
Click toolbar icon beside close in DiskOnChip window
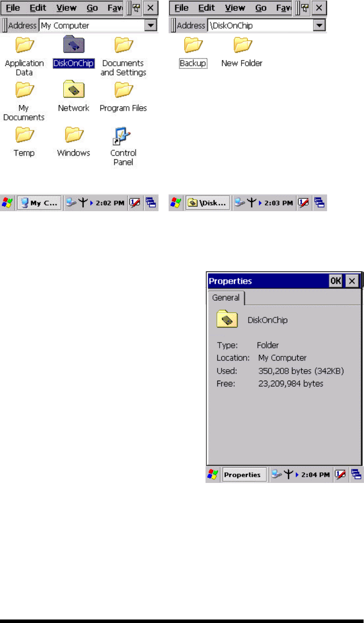[304, 8]
